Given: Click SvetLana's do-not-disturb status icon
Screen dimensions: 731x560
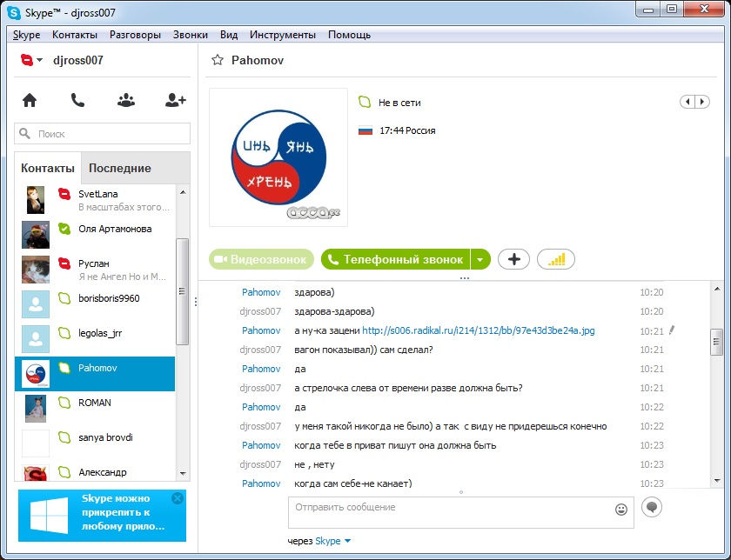Looking at the screenshot, I should tap(64, 193).
